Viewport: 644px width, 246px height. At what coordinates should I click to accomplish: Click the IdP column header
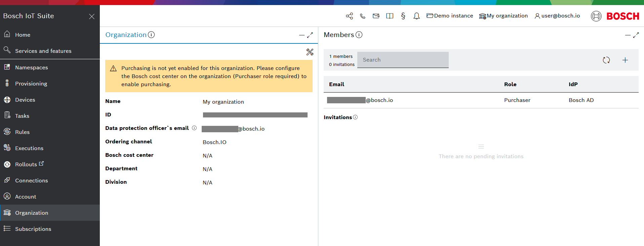click(x=573, y=84)
